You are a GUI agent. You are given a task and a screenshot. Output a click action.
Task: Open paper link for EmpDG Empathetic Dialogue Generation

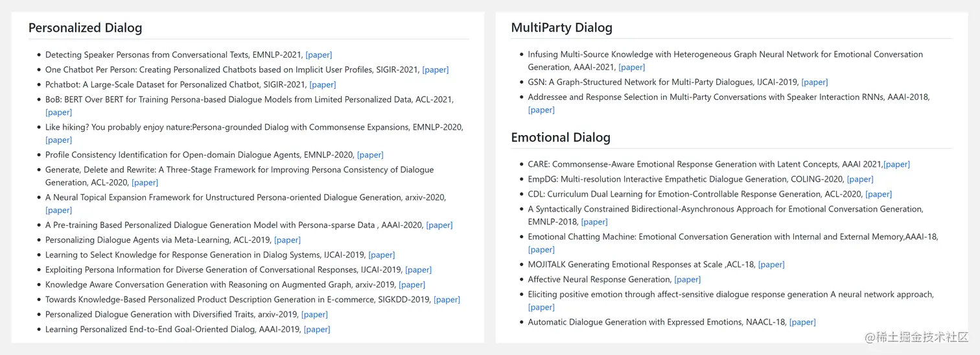pyautogui.click(x=860, y=180)
